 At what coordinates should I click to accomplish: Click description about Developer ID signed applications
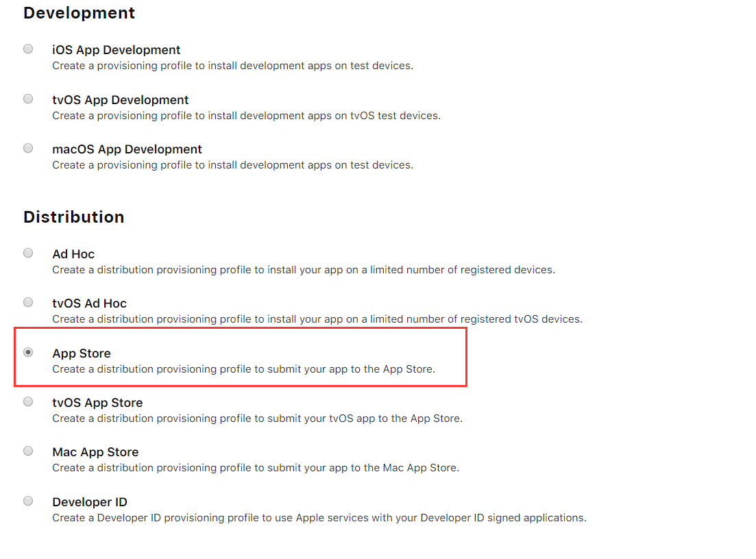tap(319, 518)
